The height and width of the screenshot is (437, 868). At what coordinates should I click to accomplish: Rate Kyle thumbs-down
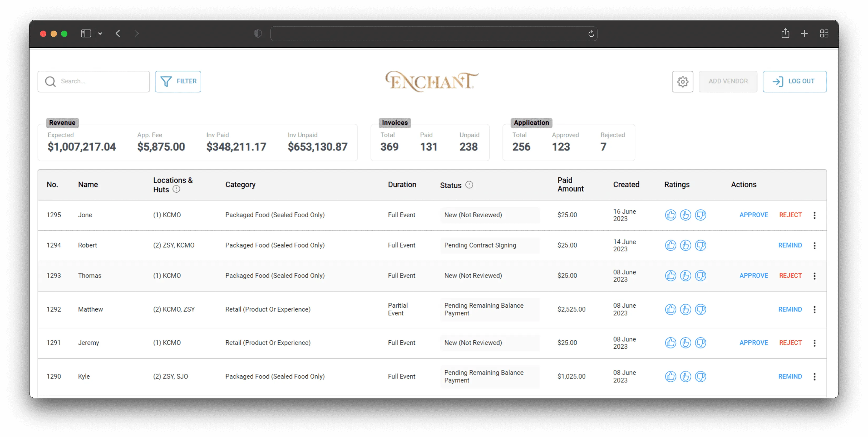[701, 376]
